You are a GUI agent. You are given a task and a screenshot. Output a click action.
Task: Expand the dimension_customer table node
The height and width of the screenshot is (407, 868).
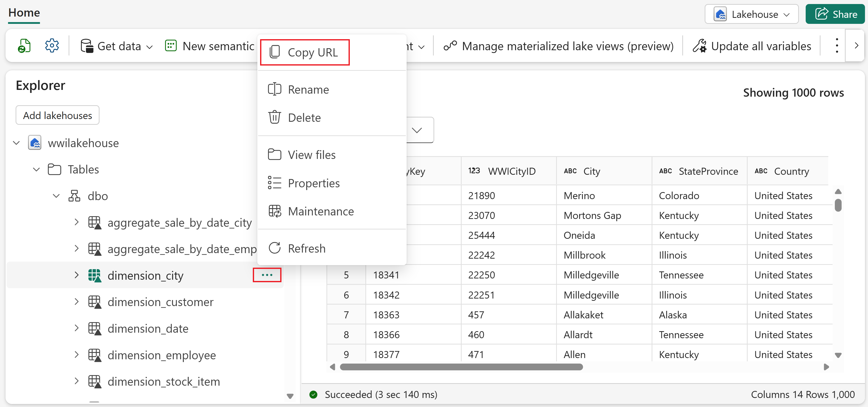click(x=76, y=302)
